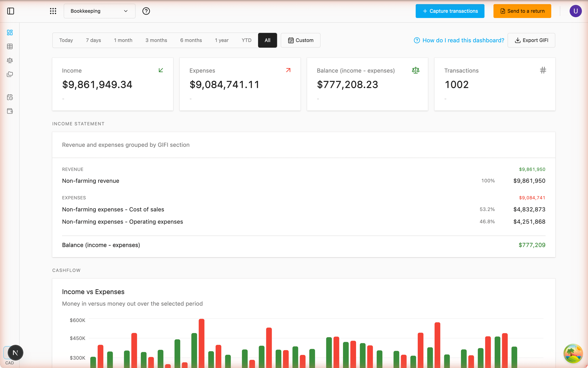Open the dashboard icon in sidebar
Screen dimensions: 588x368
click(10, 32)
